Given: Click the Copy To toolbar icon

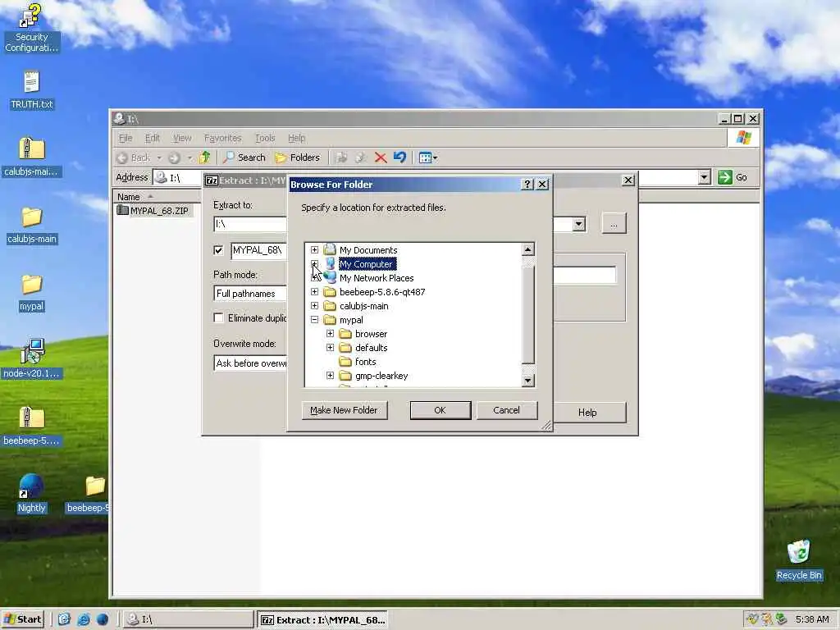Looking at the screenshot, I should (361, 157).
